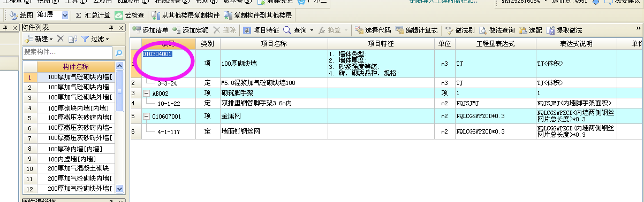644x202 pixels.
Task: Click the 项目名称 column header
Action: 274,43
